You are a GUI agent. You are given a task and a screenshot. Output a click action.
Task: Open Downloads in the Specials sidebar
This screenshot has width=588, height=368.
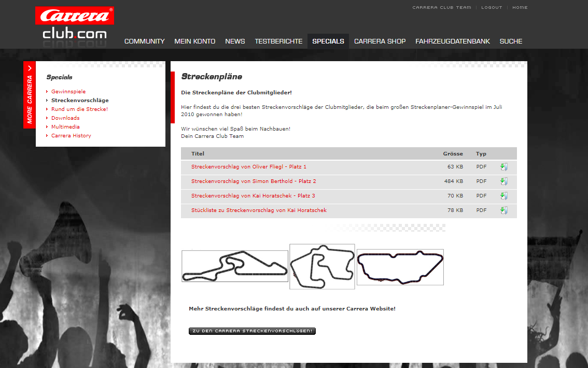(65, 118)
